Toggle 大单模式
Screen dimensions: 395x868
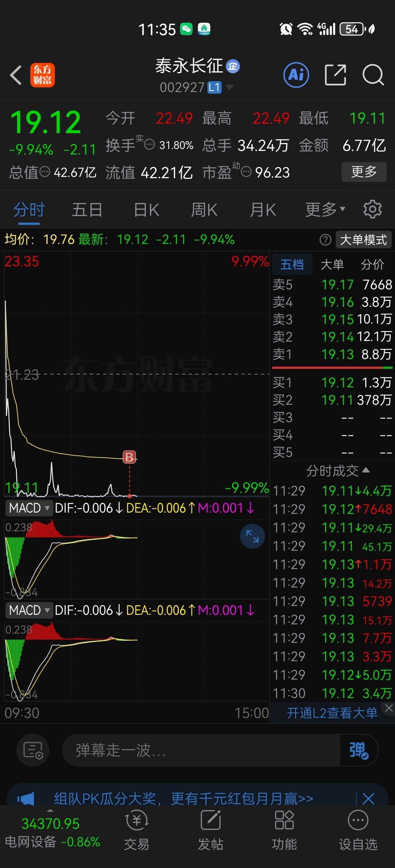click(x=364, y=240)
